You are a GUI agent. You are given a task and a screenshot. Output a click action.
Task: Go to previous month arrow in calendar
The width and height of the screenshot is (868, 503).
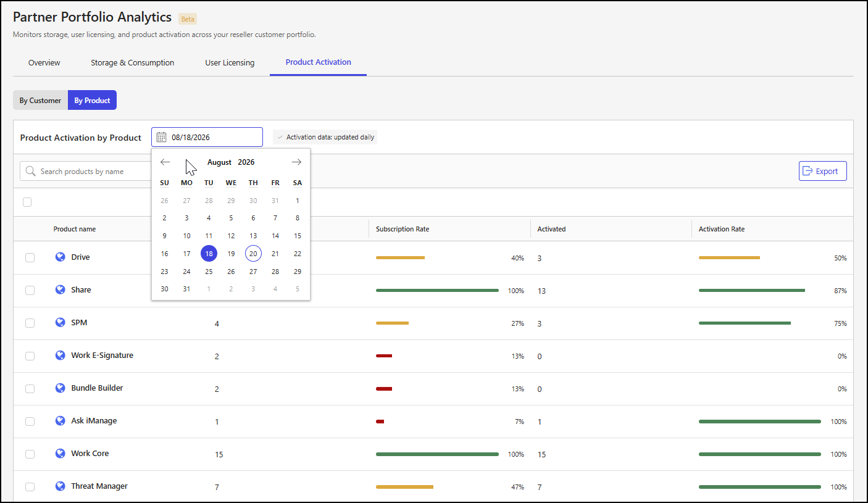[165, 162]
